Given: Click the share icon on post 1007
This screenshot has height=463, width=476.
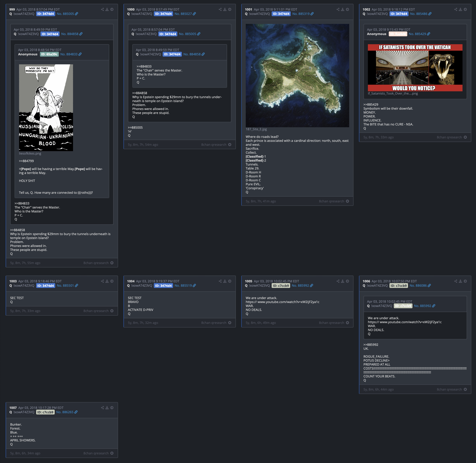Looking at the screenshot, I should 102,408.
